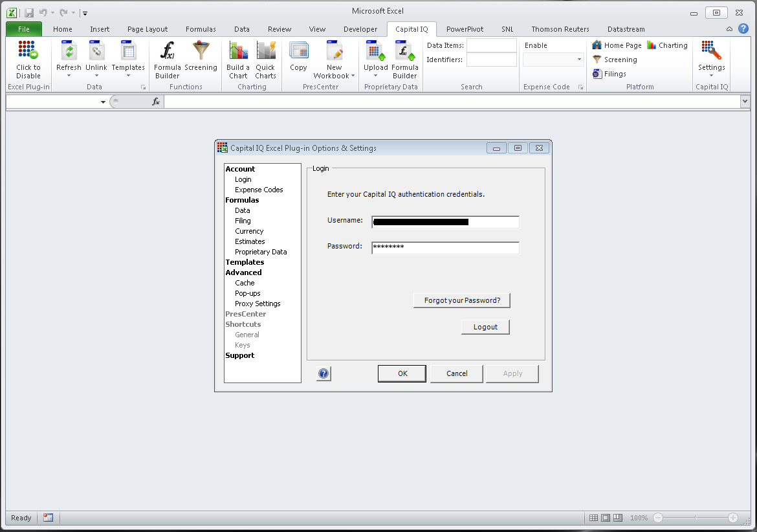Click the Username input field
Screen dimensions: 757x532
point(445,222)
